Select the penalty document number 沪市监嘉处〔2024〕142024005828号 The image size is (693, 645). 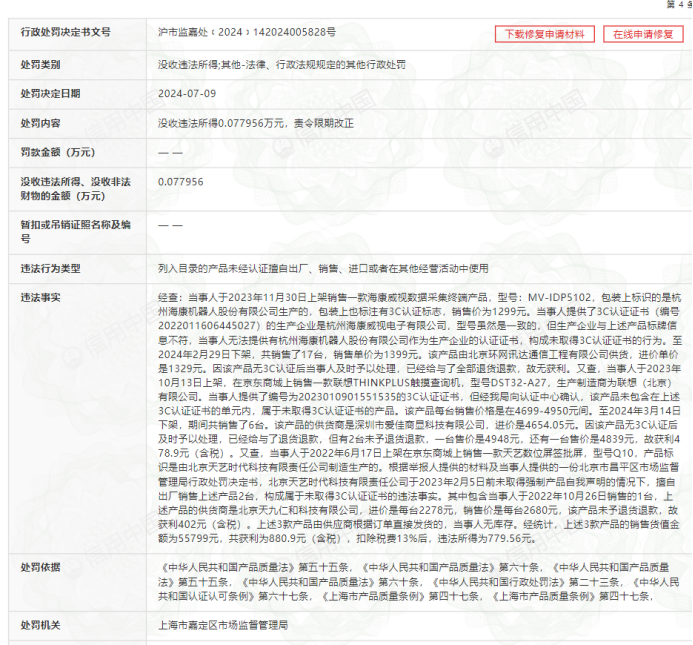247,32
